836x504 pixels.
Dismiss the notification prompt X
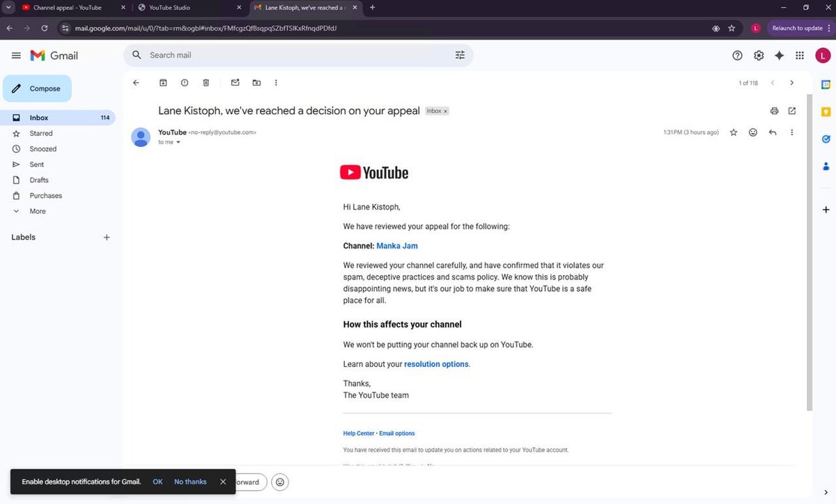tap(223, 482)
